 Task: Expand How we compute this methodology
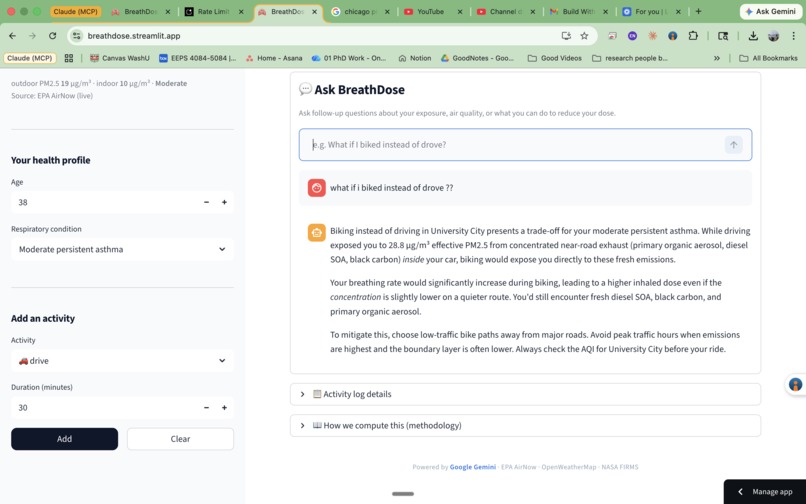click(x=525, y=425)
